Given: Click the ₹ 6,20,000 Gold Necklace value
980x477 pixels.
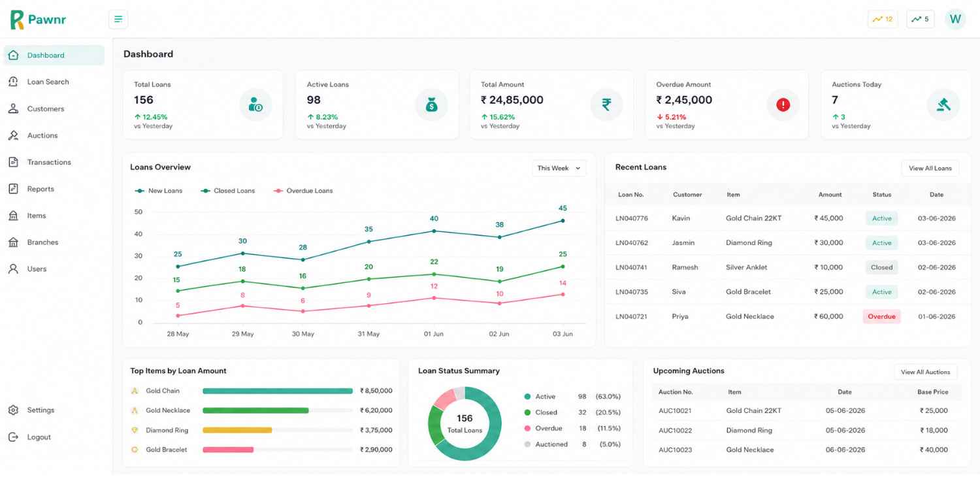Looking at the screenshot, I should click(x=376, y=410).
